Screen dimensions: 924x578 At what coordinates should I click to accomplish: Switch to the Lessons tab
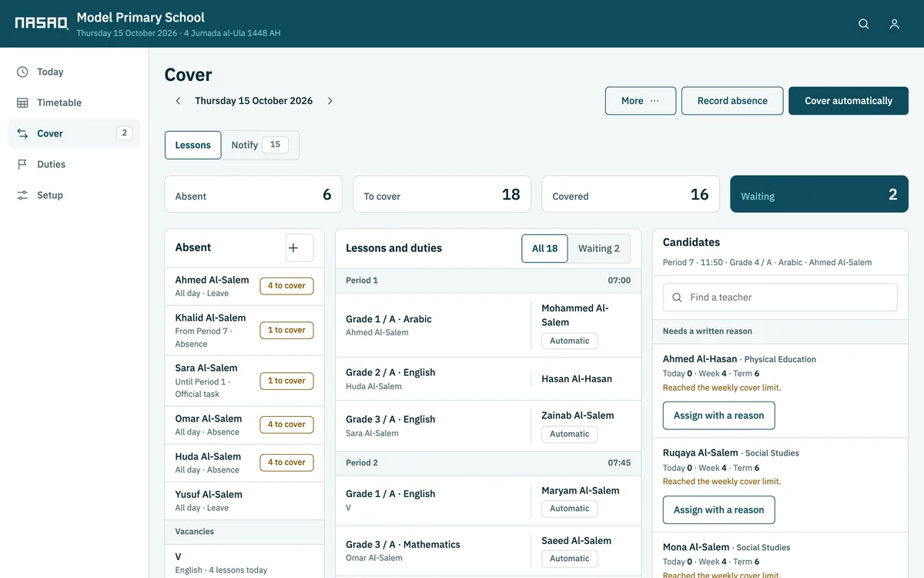coord(193,145)
